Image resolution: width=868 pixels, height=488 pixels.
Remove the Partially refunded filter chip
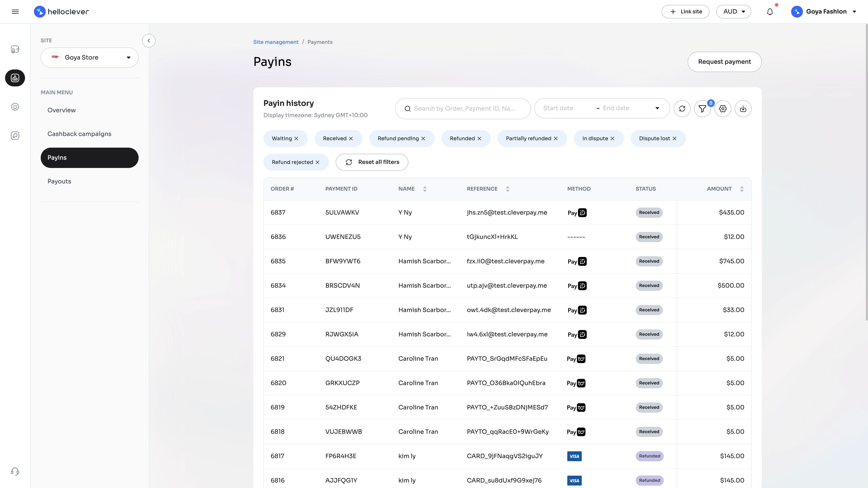click(x=556, y=139)
